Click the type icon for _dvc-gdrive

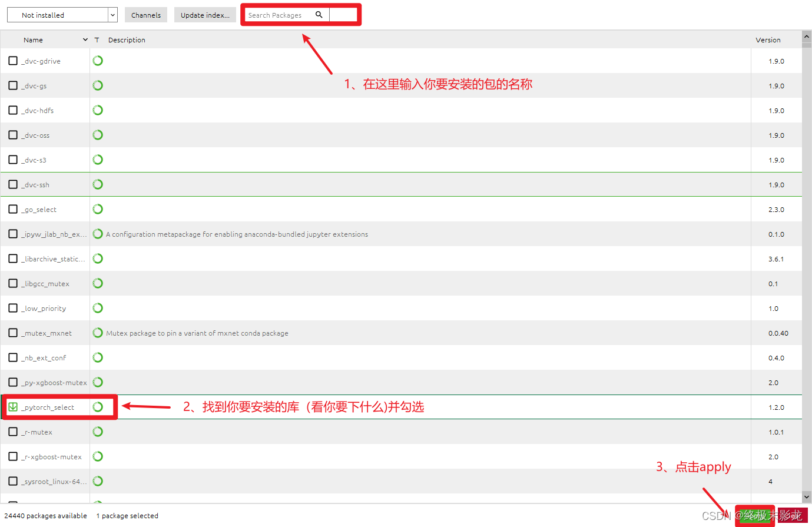coord(98,61)
